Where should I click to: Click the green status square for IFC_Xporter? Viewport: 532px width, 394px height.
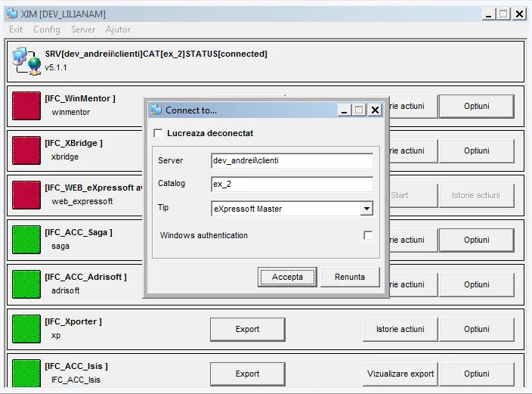26,329
